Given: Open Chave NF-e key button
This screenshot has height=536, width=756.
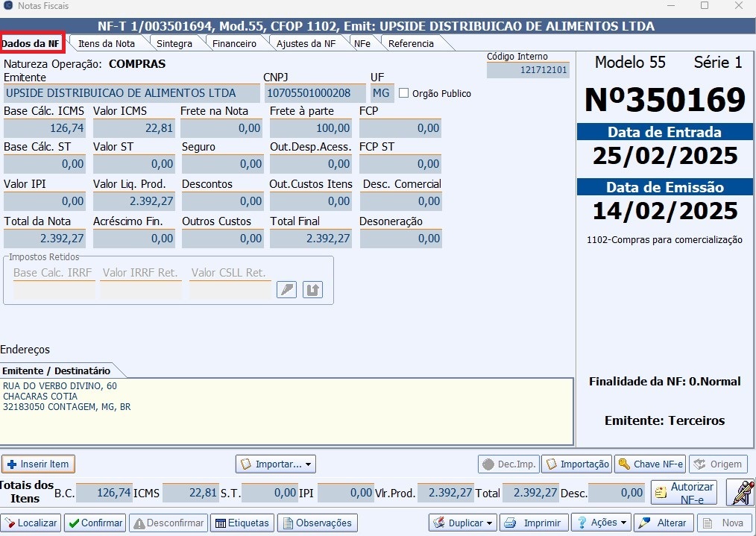Looking at the screenshot, I should [x=650, y=464].
